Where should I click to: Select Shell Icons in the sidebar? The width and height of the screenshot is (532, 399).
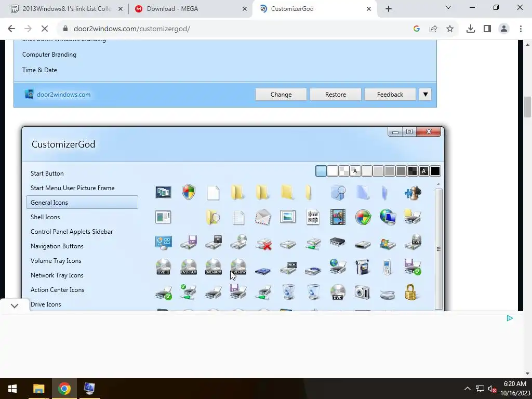pyautogui.click(x=45, y=217)
